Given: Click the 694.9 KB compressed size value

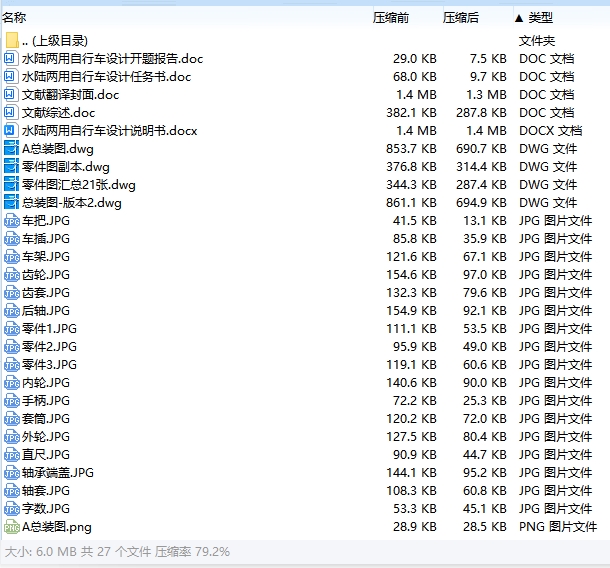Looking at the screenshot, I should click(481, 203).
